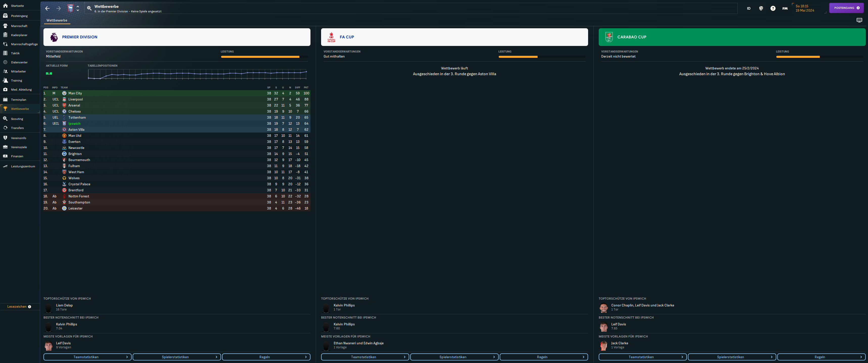Open Premier Division Regeln
Viewport: 868px width, 363px height.
266,357
